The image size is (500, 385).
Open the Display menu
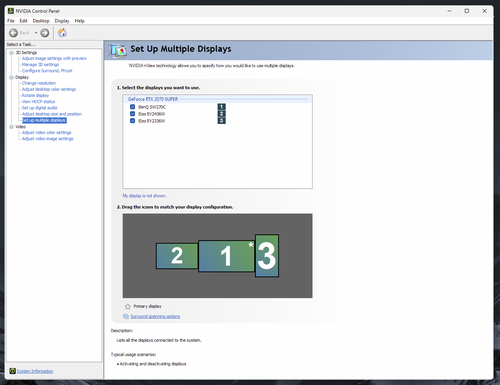tap(62, 21)
